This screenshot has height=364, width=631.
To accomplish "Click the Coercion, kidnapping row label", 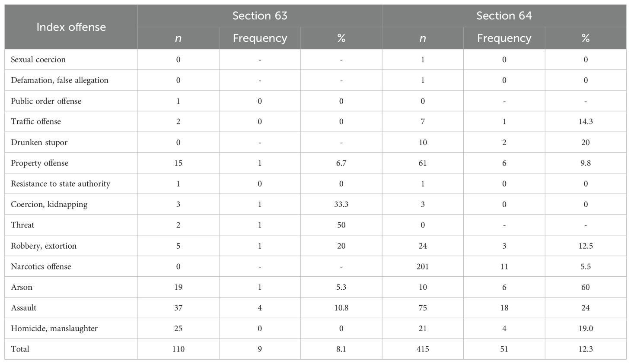I will (x=49, y=205).
